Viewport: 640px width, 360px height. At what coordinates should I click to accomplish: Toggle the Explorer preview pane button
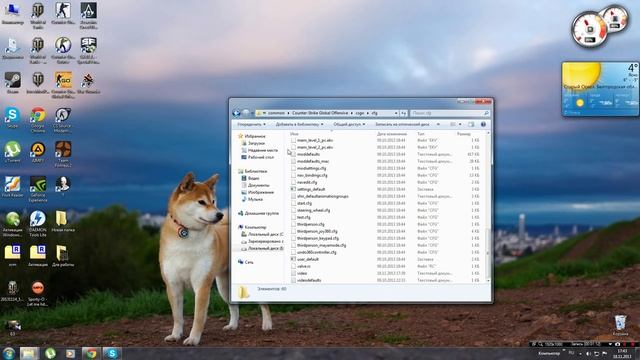tap(471, 124)
